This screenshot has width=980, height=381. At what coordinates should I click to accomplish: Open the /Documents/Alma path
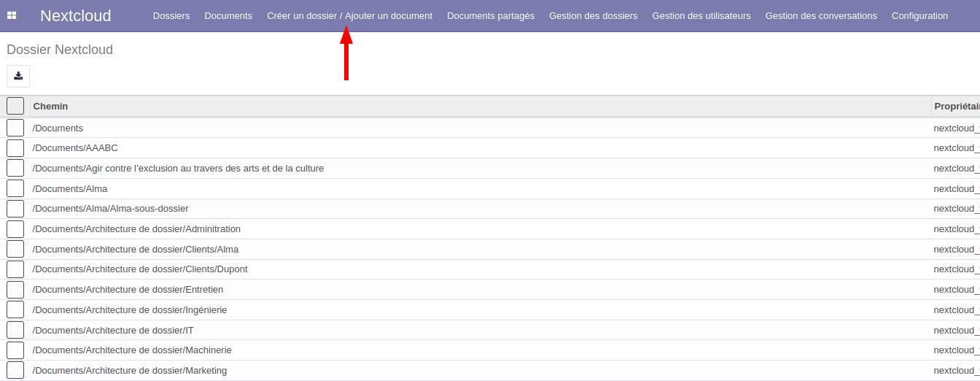click(x=70, y=188)
